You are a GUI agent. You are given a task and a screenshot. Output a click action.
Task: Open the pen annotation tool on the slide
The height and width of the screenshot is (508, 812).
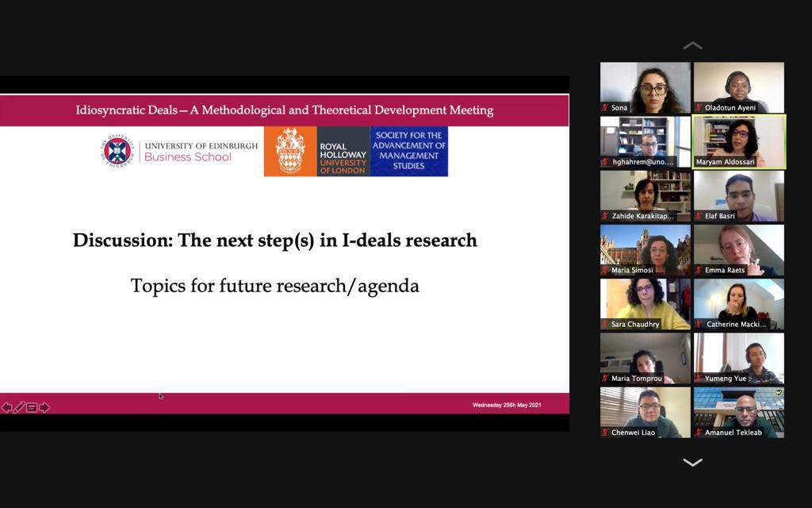19,407
